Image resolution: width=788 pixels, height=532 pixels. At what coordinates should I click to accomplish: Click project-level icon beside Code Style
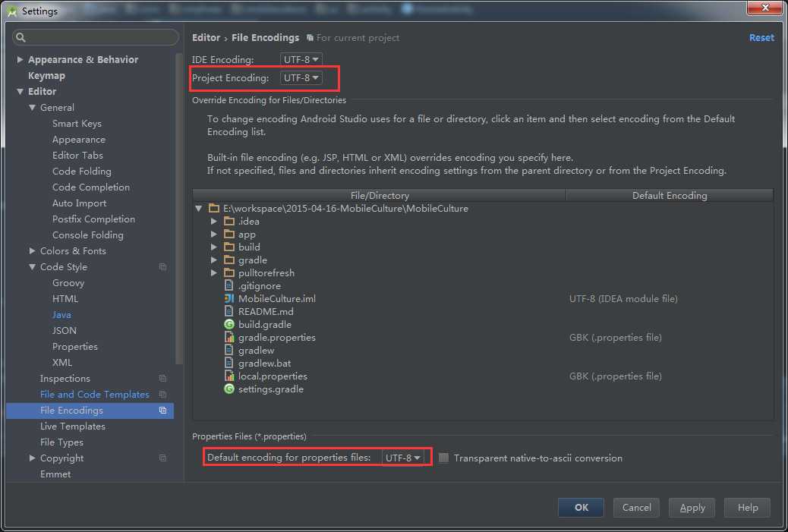click(x=162, y=266)
